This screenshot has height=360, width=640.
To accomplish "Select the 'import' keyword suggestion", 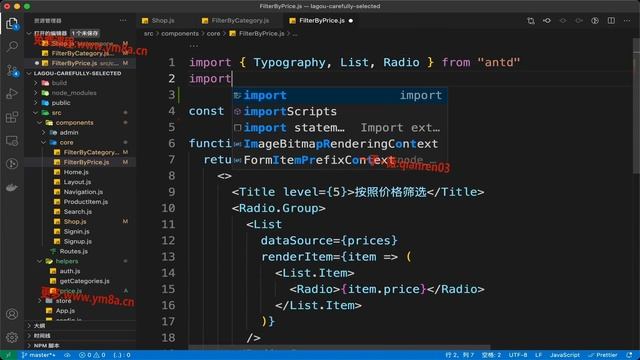I will point(340,96).
